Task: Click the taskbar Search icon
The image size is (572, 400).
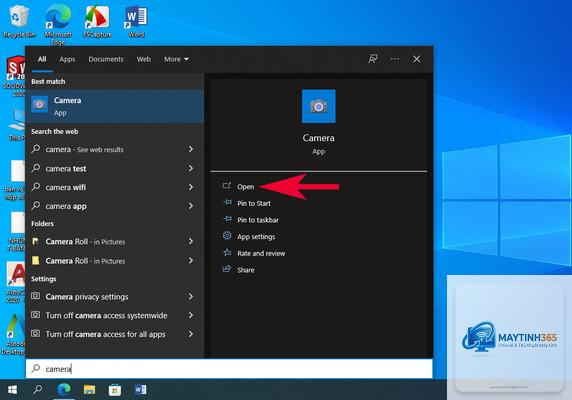Action: coord(38,390)
